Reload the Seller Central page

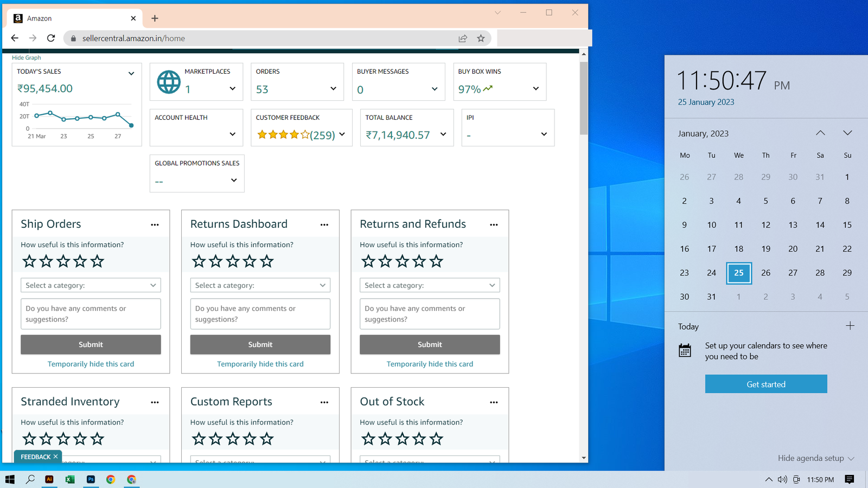pos(51,38)
